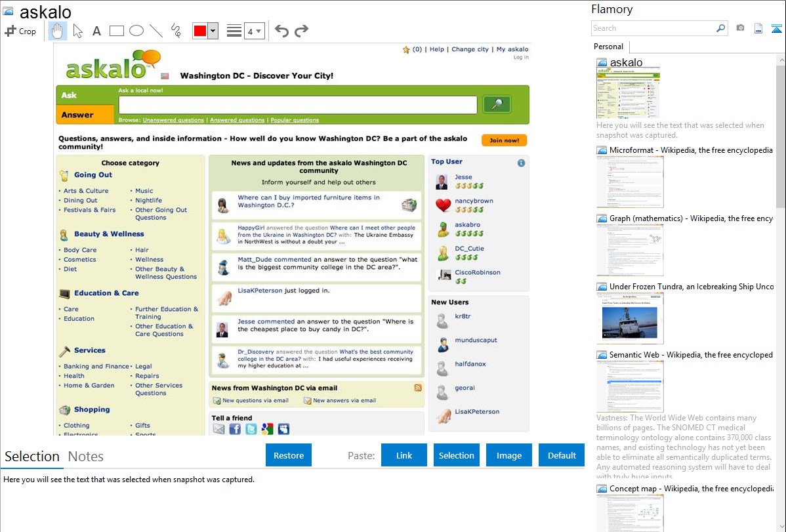This screenshot has height=532, width=786.
Task: Select the Answer tab in askalo
Action: pyautogui.click(x=85, y=114)
